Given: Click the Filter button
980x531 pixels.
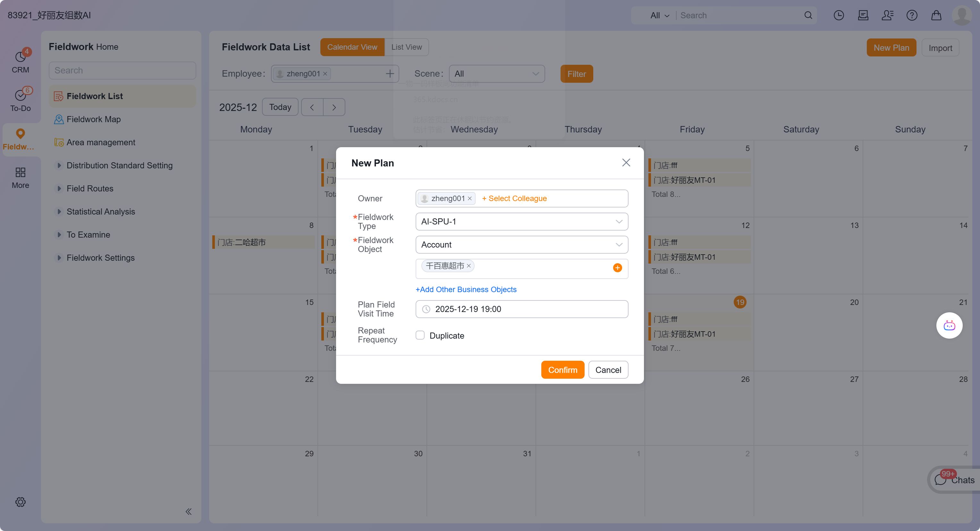Looking at the screenshot, I should (x=576, y=74).
